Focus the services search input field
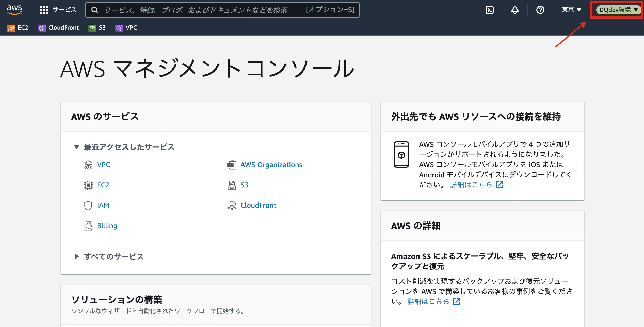 point(222,10)
